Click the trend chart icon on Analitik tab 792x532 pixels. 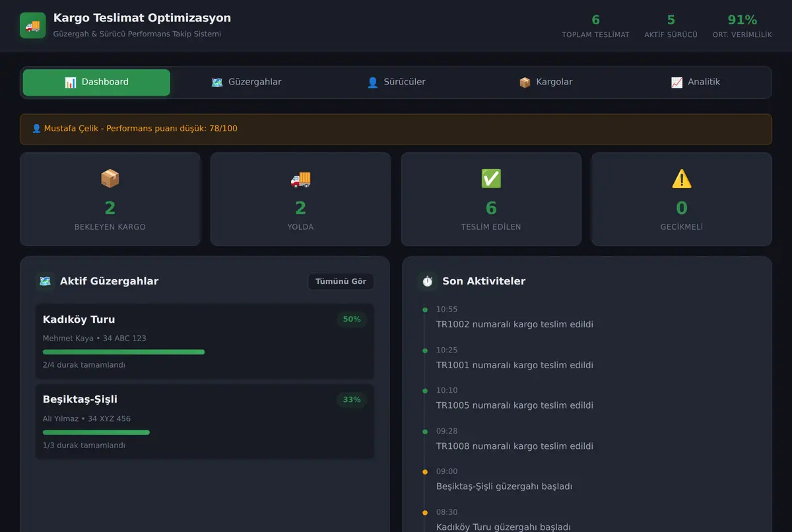point(676,83)
